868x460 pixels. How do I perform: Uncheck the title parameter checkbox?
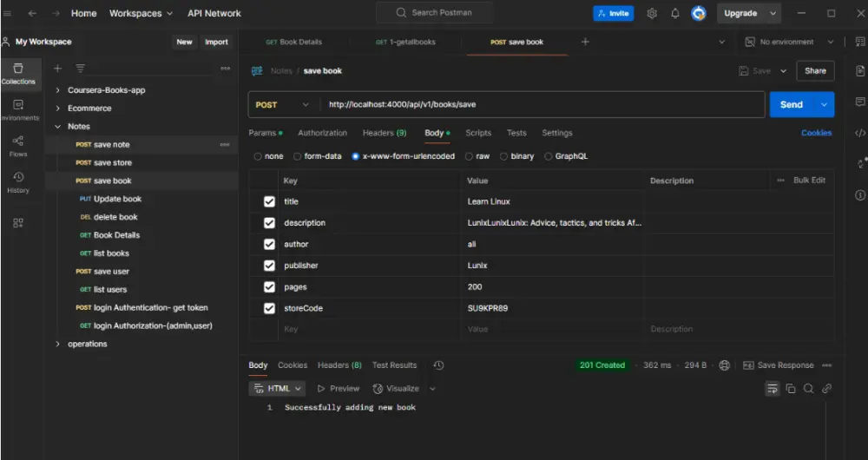coord(269,201)
